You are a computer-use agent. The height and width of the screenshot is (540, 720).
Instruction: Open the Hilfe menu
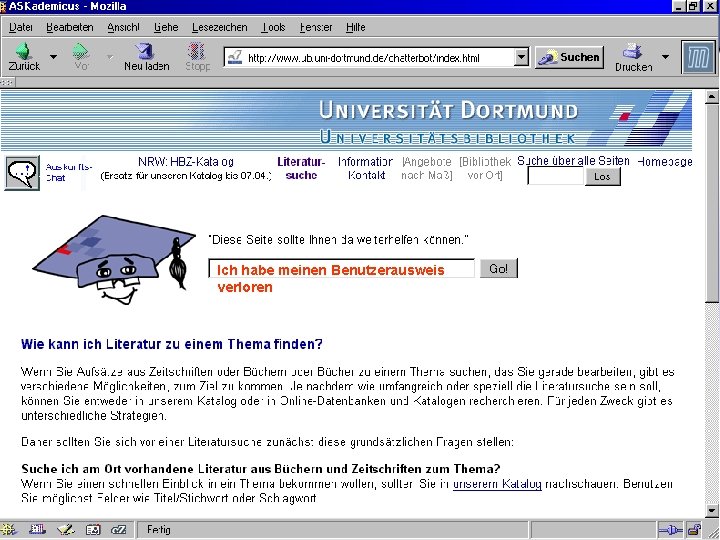tap(355, 28)
